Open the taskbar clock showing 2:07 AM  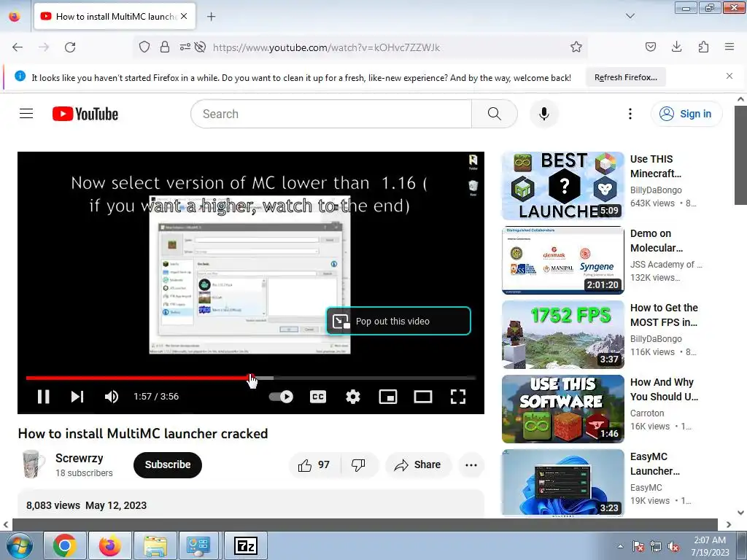[710, 546]
